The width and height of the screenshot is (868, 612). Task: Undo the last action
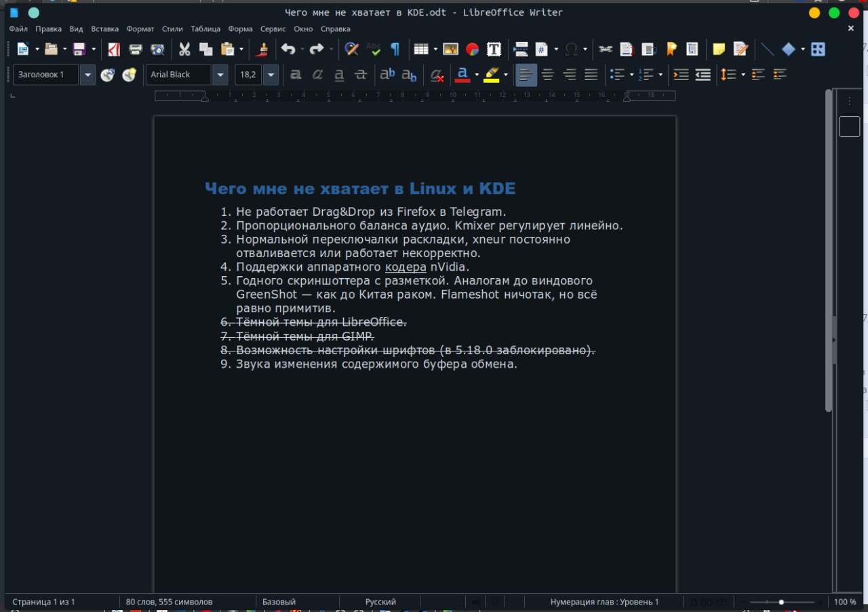[x=288, y=49]
